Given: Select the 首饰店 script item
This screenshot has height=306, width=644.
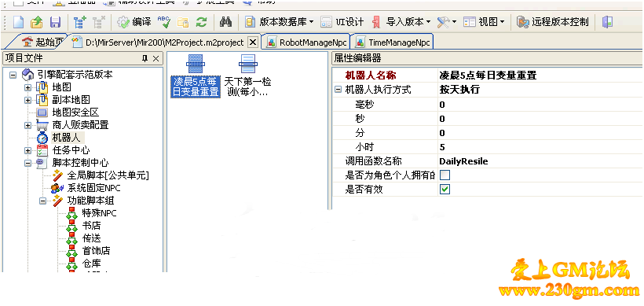Looking at the screenshot, I should point(96,251).
